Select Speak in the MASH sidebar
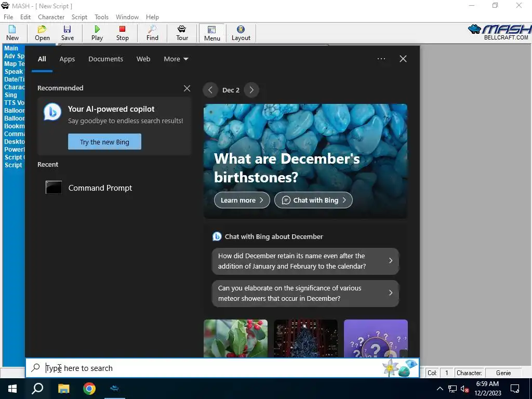 click(14, 72)
